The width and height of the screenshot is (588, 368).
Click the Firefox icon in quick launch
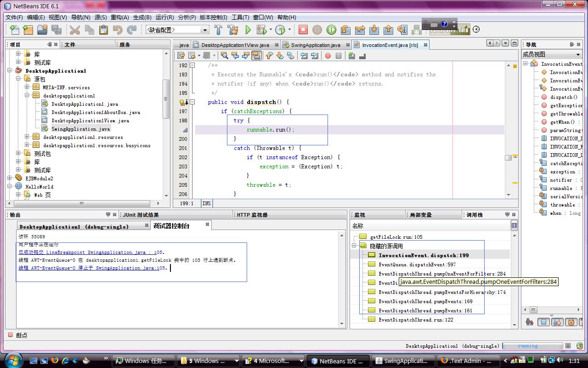coord(55,360)
